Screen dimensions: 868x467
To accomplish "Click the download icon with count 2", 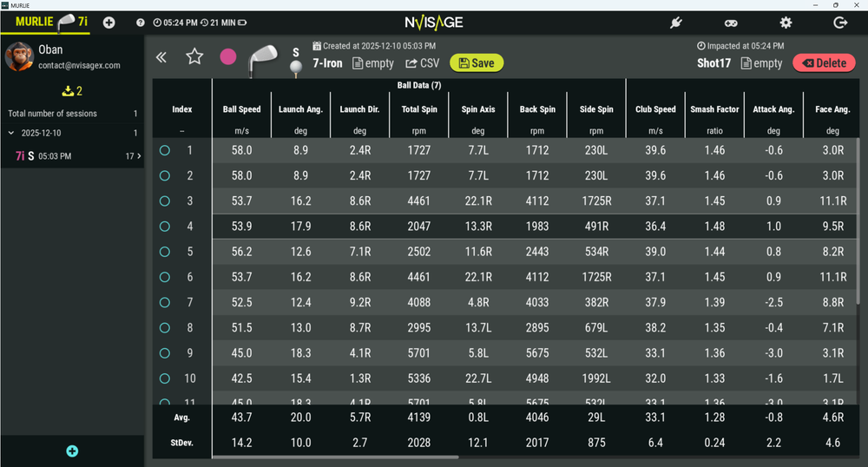I will (72, 91).
